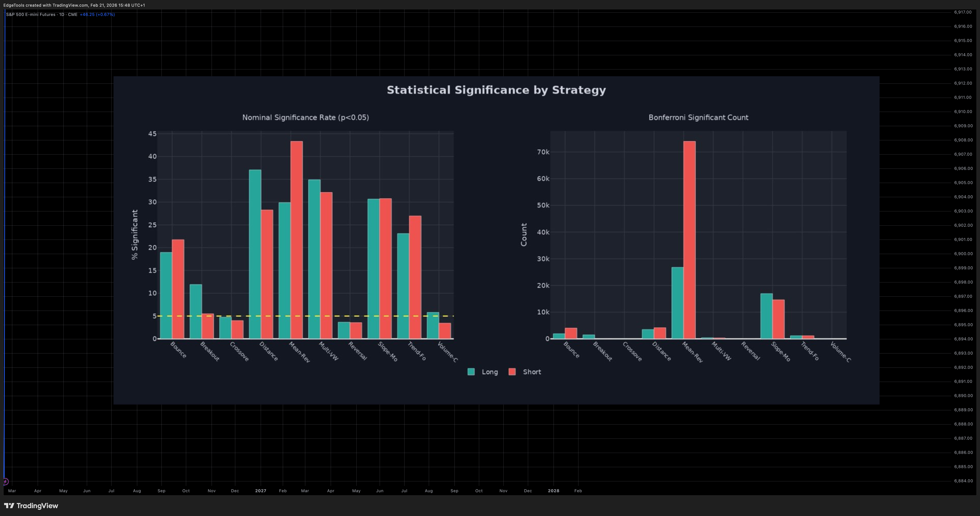Click the Volume-C Long bar in the Nominal chart
The height and width of the screenshot is (516, 980).
[433, 325]
